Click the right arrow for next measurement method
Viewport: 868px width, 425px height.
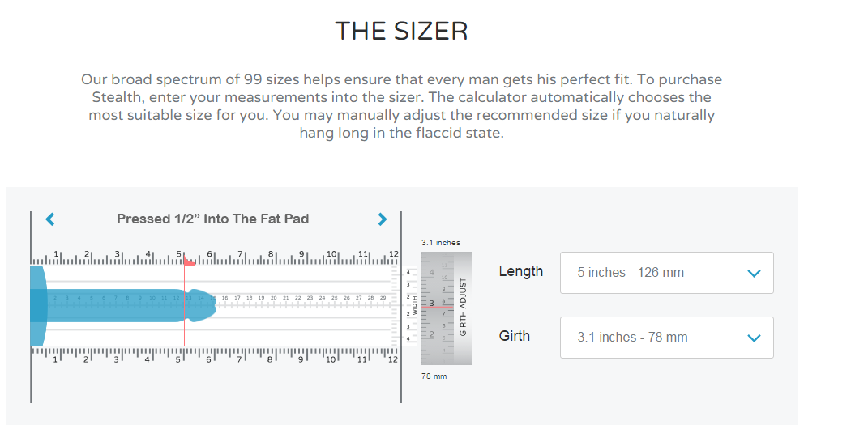tap(383, 219)
